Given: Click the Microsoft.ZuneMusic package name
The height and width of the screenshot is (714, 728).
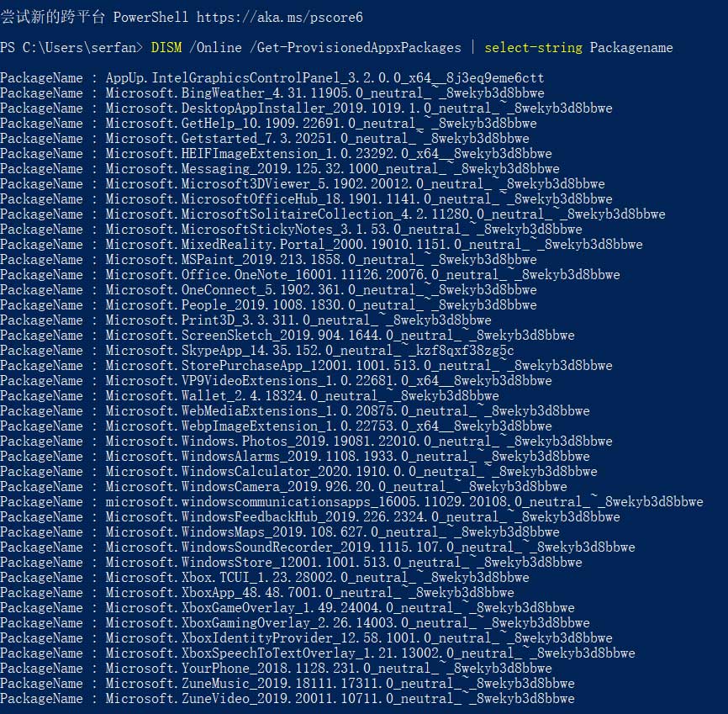Looking at the screenshot, I should (x=340, y=684).
